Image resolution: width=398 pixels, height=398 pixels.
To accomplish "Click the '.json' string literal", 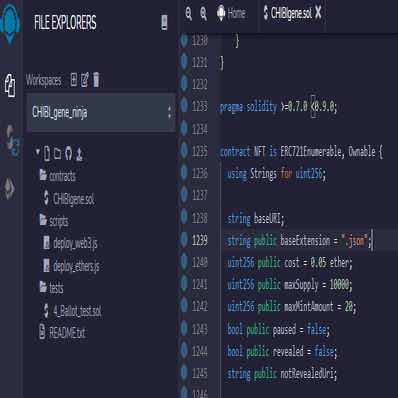I will coord(354,240).
